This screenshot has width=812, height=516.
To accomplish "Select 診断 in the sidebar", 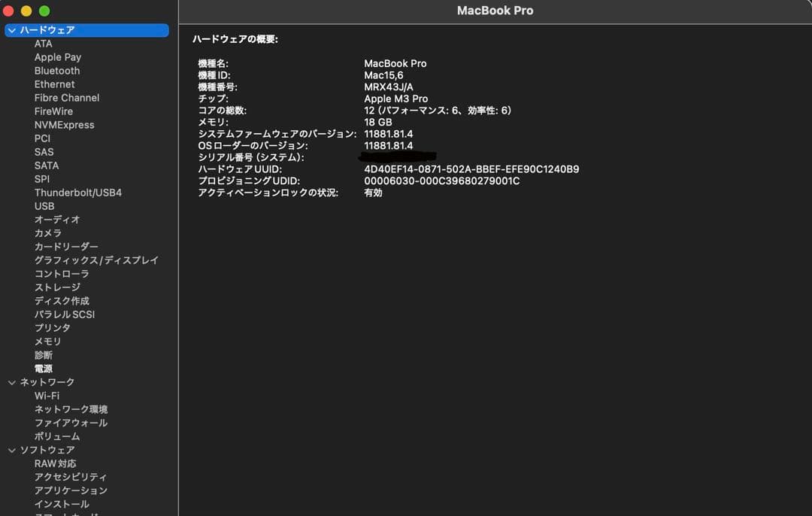I will [x=44, y=355].
